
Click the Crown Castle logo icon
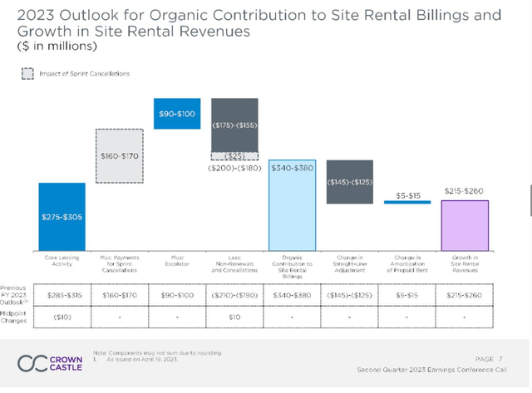pos(32,365)
